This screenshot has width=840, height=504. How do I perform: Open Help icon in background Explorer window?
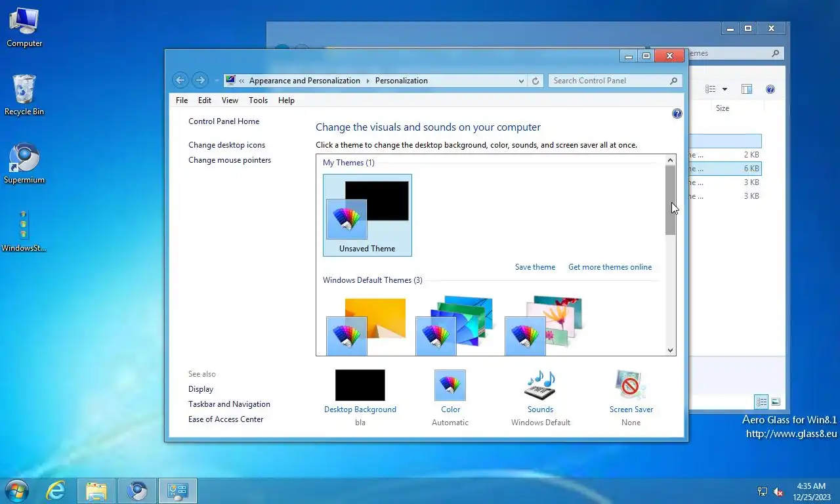coord(770,89)
